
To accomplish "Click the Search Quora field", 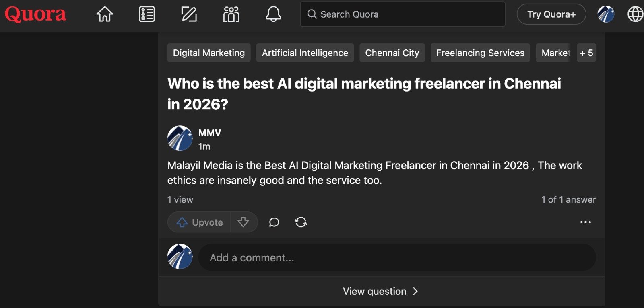I will pos(402,14).
